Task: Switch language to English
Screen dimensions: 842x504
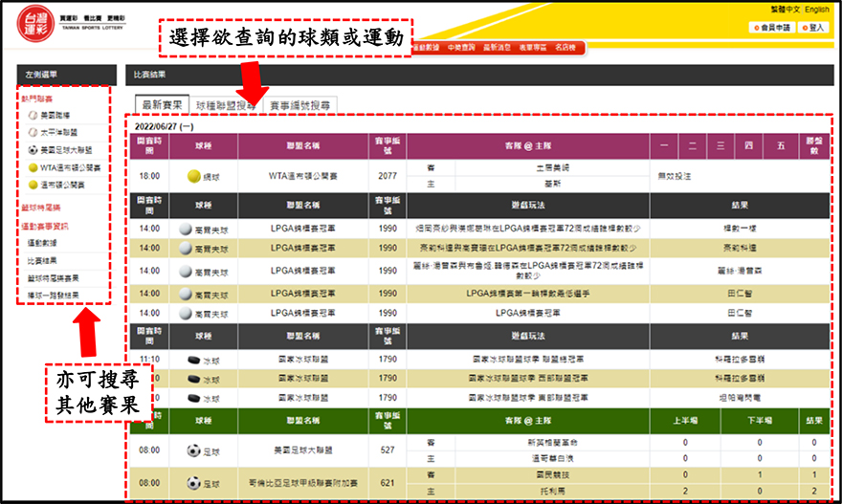Action: coord(816,10)
